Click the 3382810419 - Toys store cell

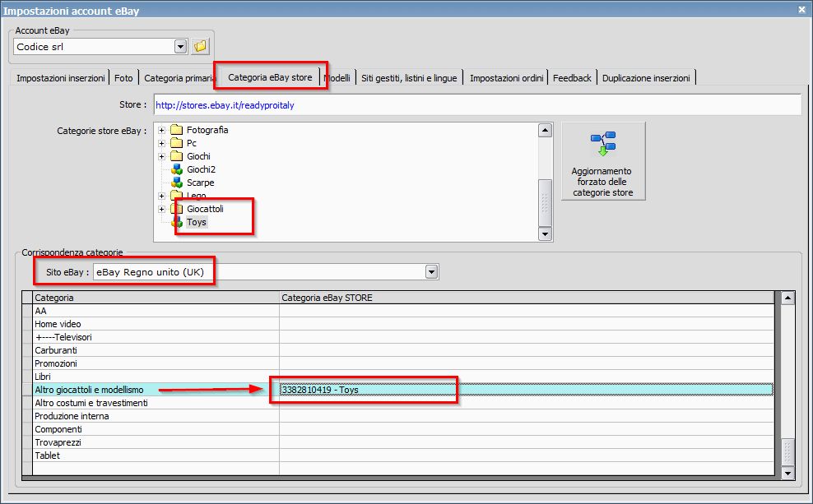coord(527,390)
